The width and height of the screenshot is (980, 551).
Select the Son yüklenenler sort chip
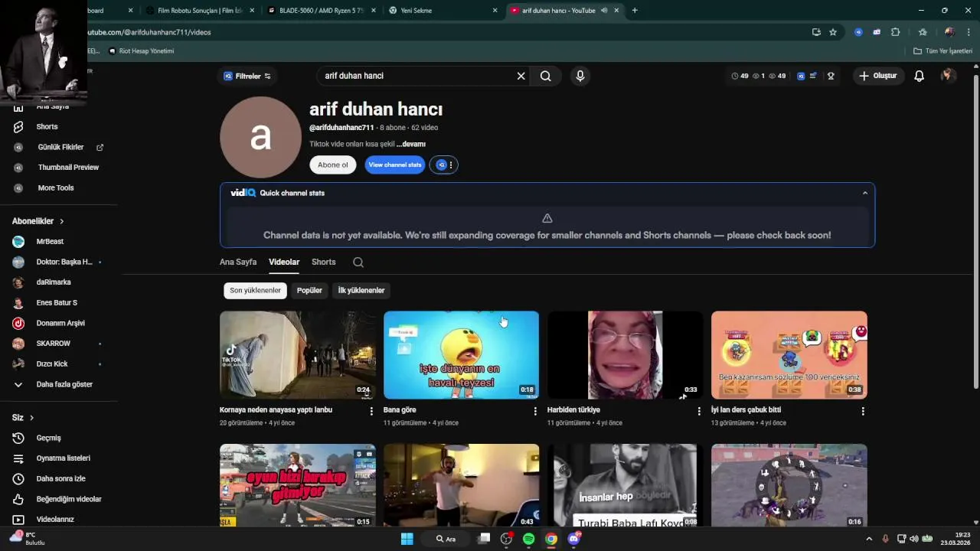point(255,290)
